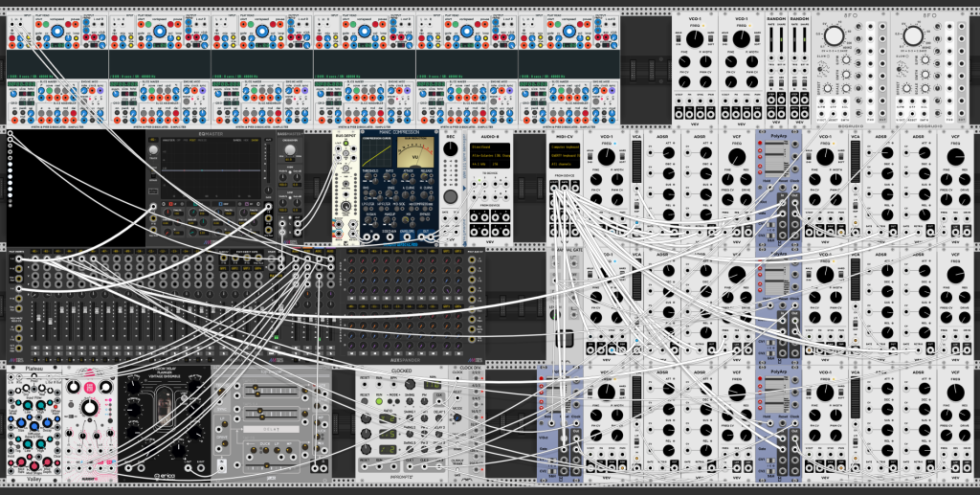Click blue knob on first top-row sampler module
980x495 pixels.
point(57,32)
